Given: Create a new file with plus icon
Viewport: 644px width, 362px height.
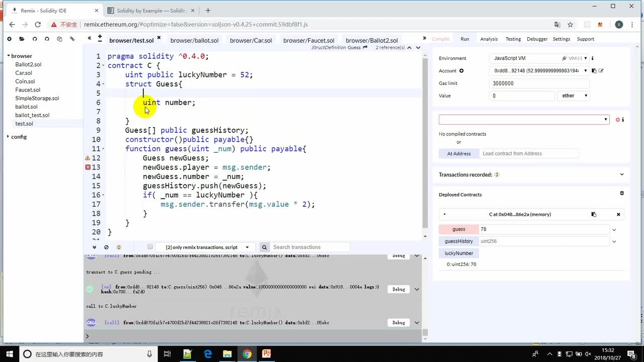Looking at the screenshot, I should (x=9, y=39).
